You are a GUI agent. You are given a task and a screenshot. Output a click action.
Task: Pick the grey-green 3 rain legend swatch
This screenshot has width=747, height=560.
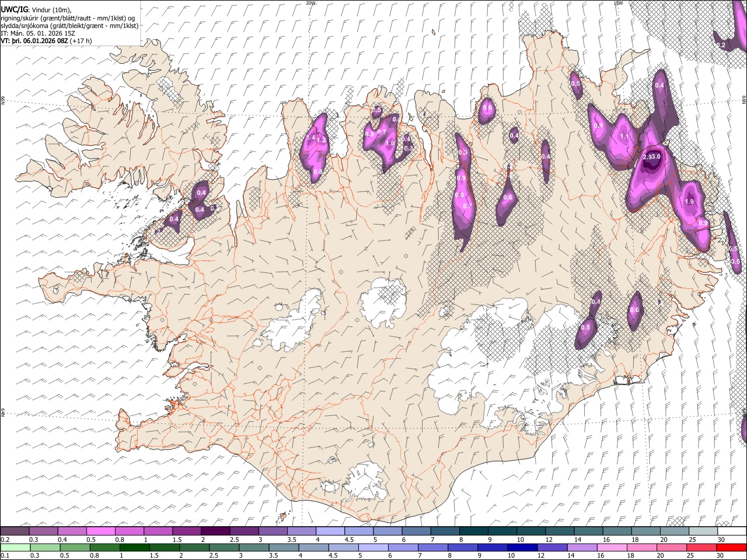click(254, 547)
